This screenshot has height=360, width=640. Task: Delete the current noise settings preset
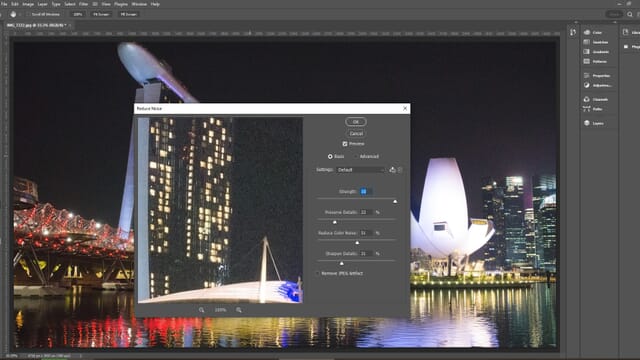400,170
